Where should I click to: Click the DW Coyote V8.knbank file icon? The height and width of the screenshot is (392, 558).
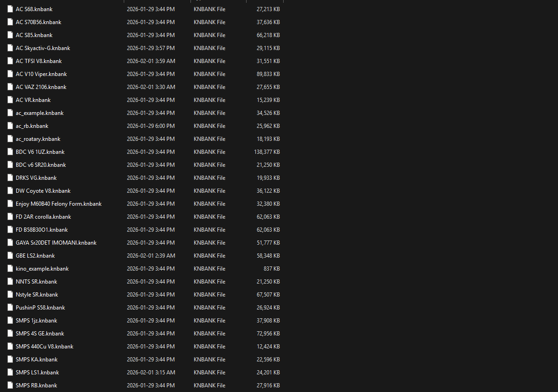click(x=11, y=191)
